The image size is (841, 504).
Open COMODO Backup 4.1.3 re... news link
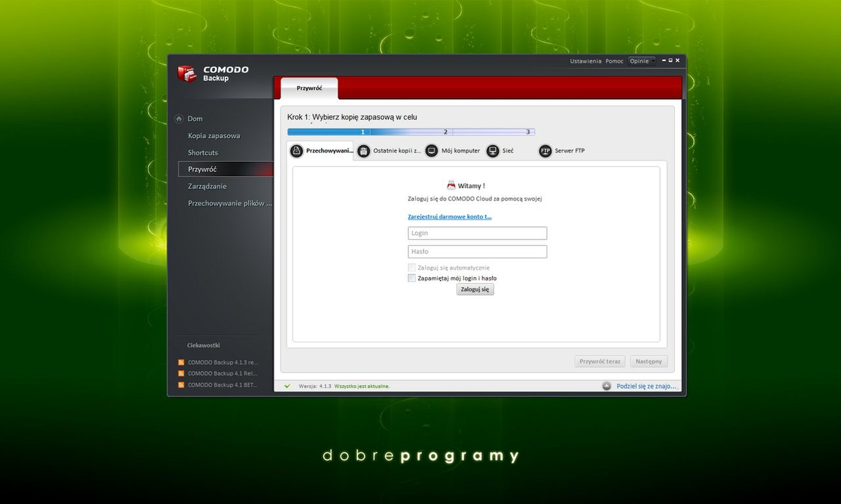(223, 362)
